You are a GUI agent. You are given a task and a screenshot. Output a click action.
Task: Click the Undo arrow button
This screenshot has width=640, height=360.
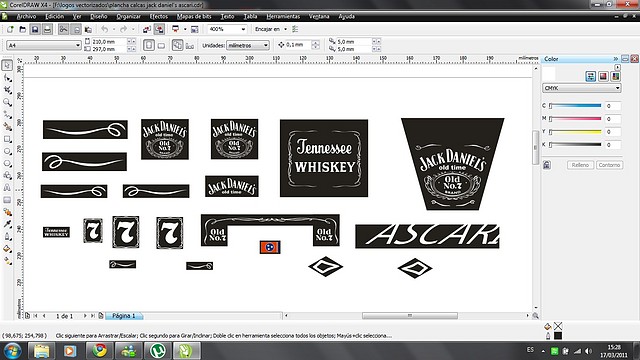click(104, 29)
